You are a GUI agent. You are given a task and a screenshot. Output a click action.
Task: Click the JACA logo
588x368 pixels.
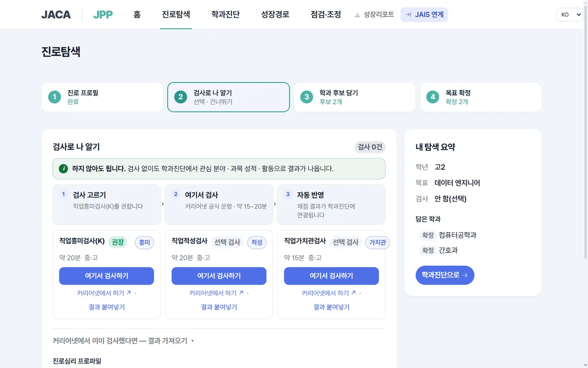coord(56,15)
